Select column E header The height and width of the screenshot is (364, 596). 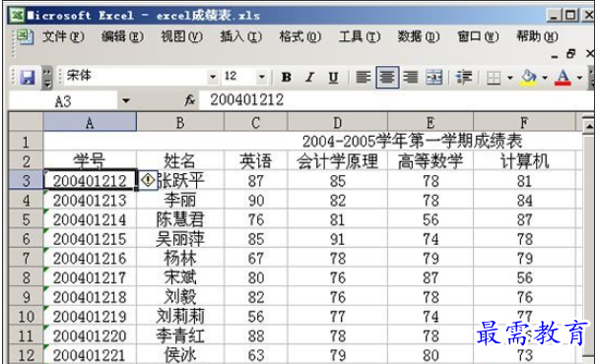430,122
